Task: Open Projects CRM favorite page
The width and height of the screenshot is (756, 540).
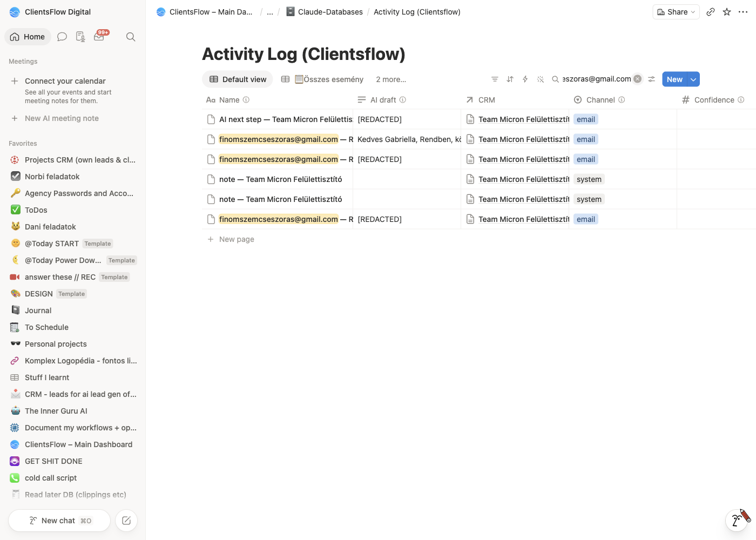Action: click(73, 160)
